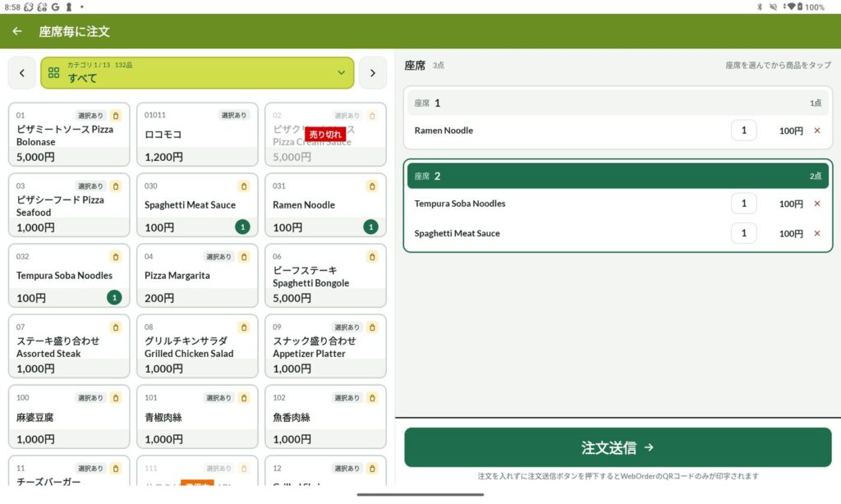Tap the 座席毎に注文 page title

pyautogui.click(x=74, y=31)
